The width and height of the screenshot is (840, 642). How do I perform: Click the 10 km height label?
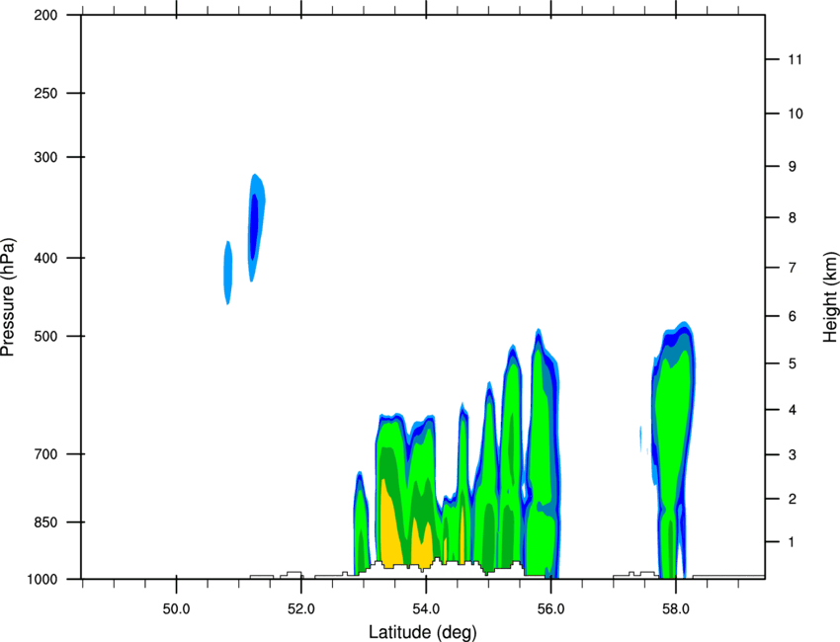(795, 114)
